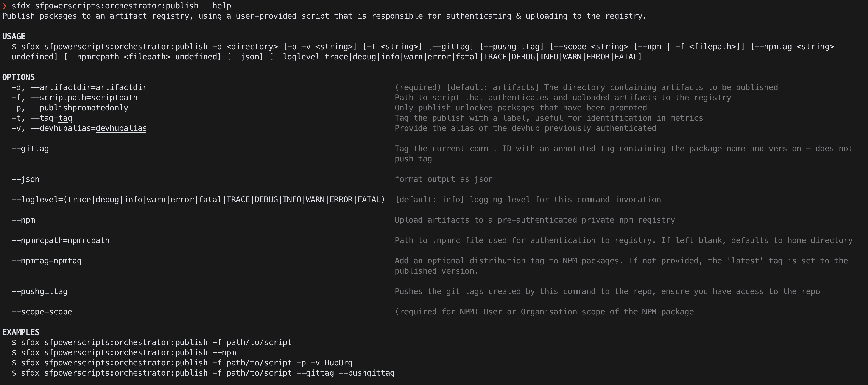The image size is (868, 385).
Task: Click the underlined npmrcpath argument
Action: click(88, 240)
